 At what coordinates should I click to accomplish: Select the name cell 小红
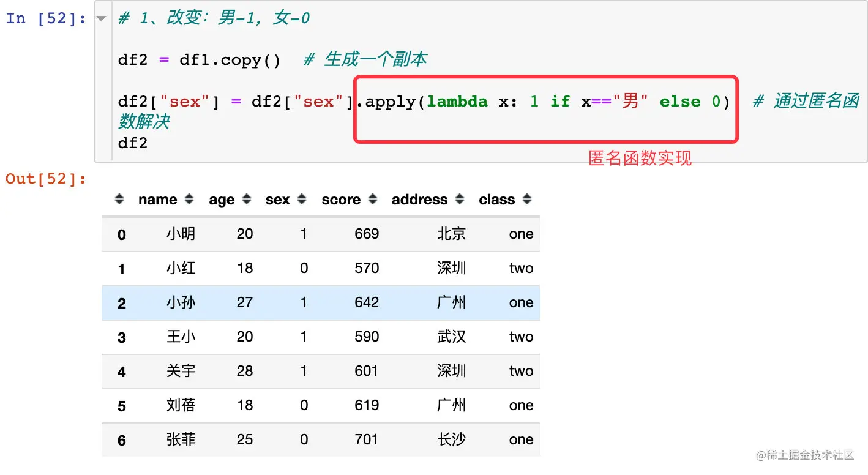(181, 268)
